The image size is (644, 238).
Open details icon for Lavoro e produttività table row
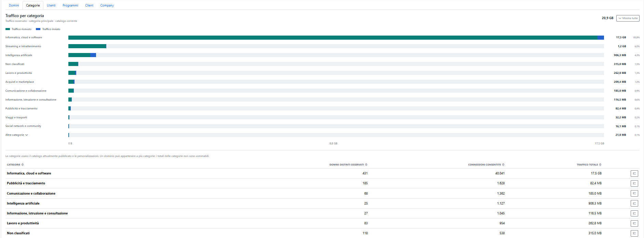634,223
